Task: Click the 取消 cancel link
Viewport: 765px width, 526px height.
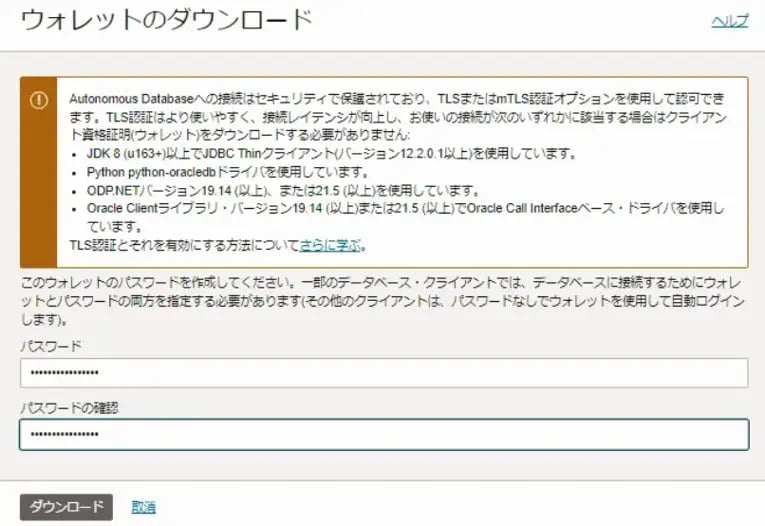Action: coord(143,507)
